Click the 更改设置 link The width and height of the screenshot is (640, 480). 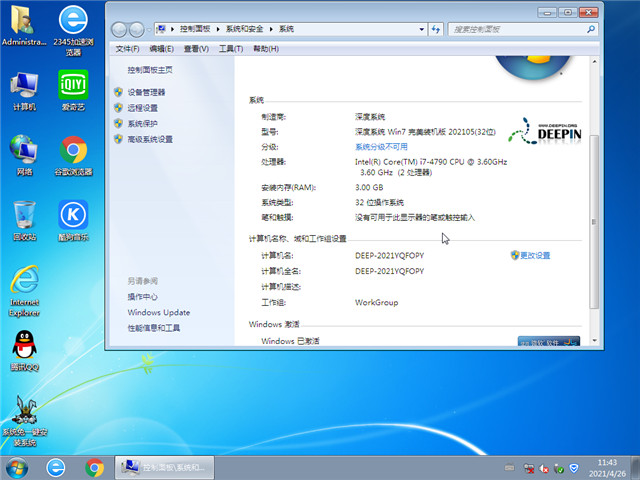(x=534, y=256)
